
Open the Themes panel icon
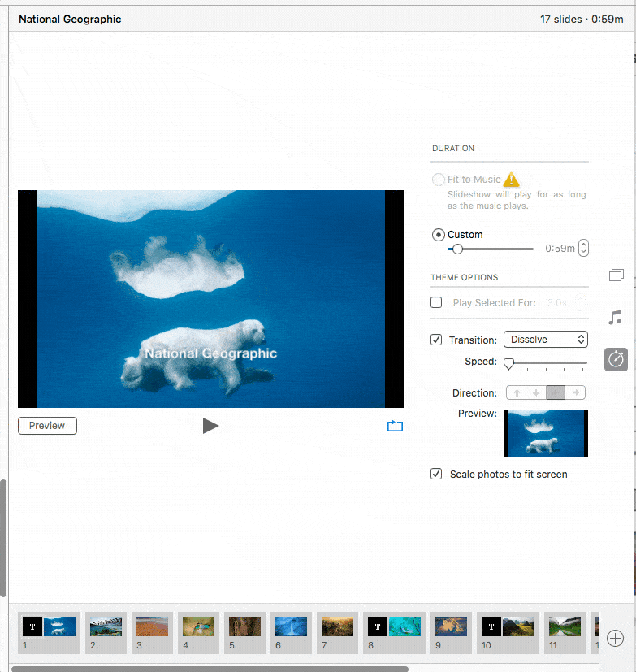(617, 275)
